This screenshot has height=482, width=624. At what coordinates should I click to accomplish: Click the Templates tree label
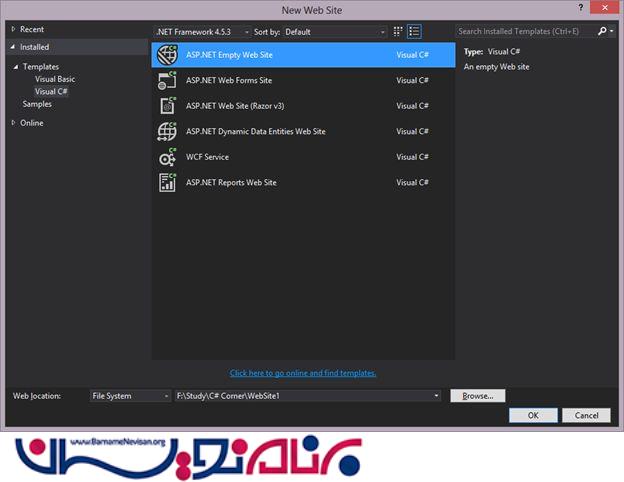[x=41, y=66]
